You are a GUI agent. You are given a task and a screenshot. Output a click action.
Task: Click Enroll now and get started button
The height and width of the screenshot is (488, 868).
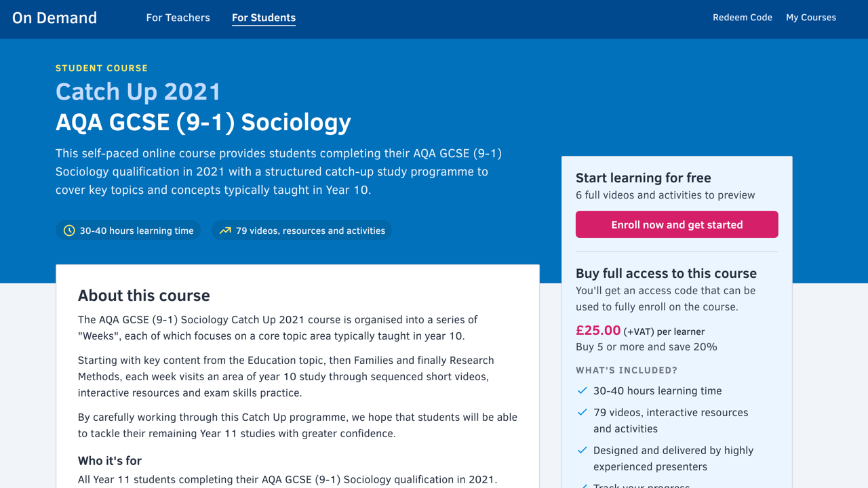(x=677, y=224)
